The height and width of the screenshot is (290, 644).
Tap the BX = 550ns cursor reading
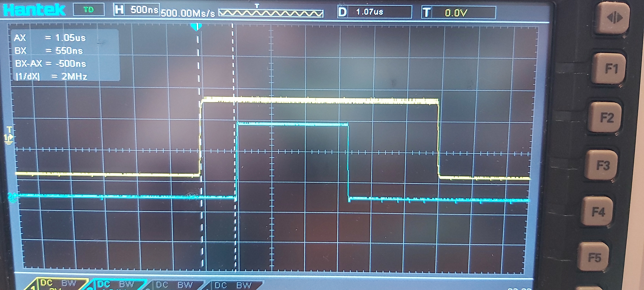[49, 51]
